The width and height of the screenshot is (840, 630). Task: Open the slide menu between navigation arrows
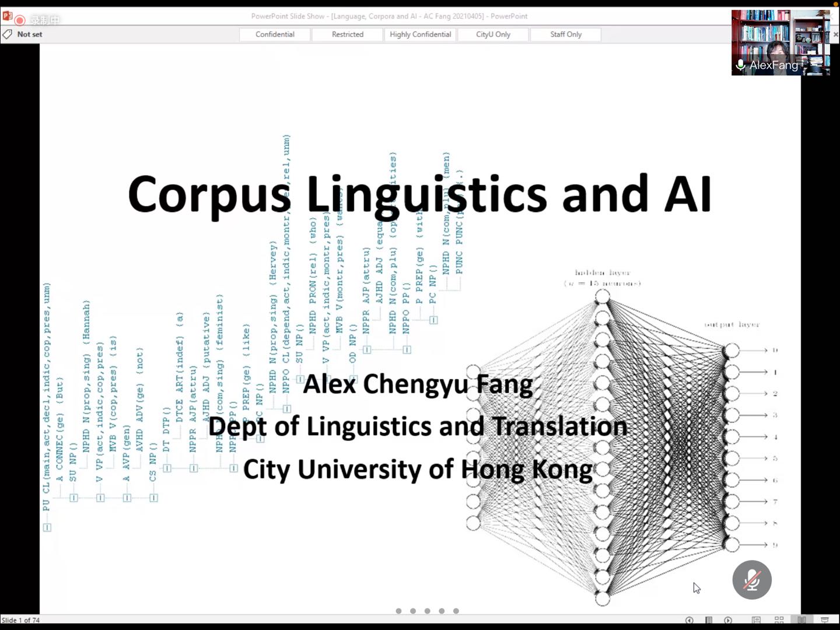(x=709, y=620)
